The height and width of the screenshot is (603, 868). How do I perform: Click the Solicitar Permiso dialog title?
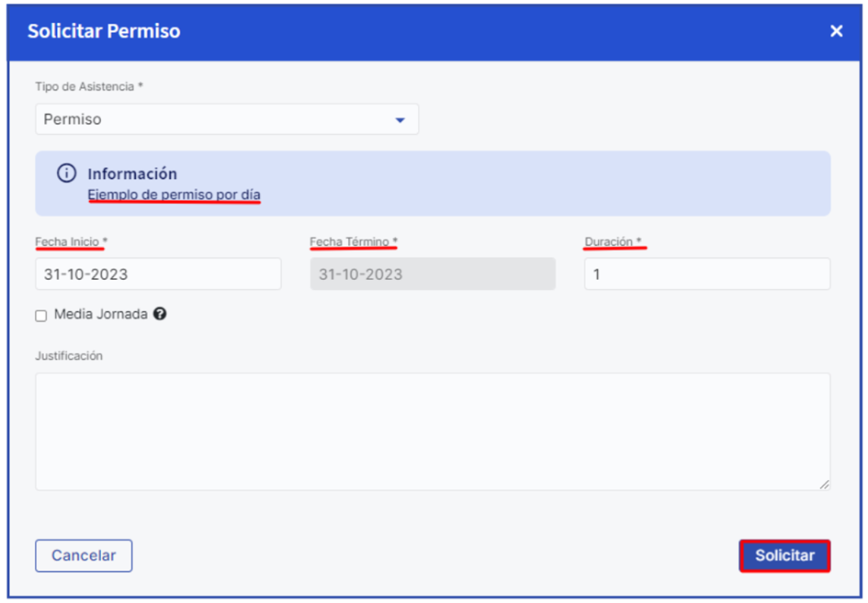(104, 31)
